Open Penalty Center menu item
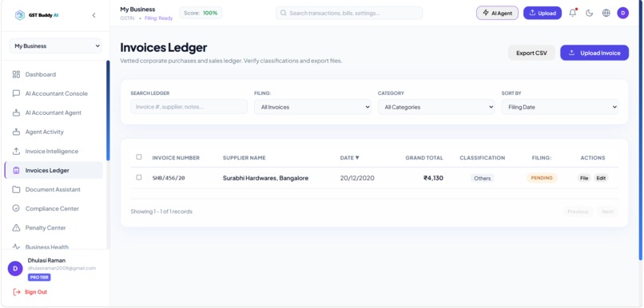 pyautogui.click(x=54, y=227)
